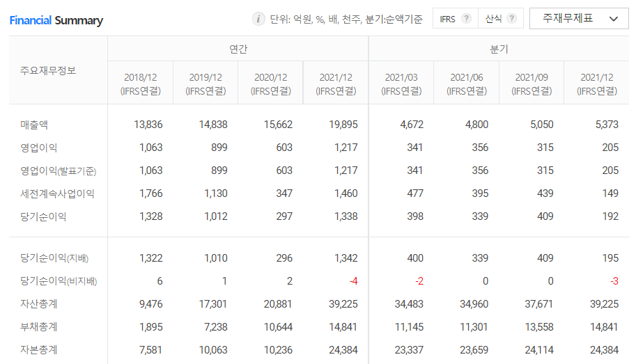Click the 1,766 pre-tax income value

(151, 193)
